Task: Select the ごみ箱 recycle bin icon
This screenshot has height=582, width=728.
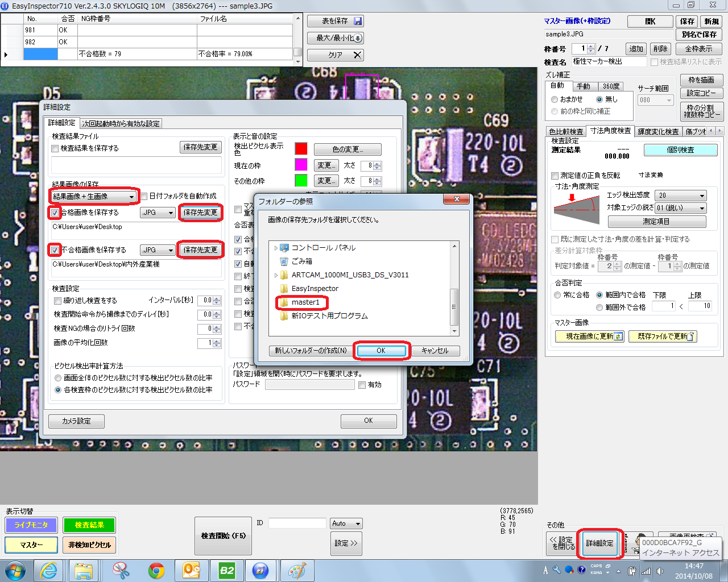Action: (x=284, y=261)
